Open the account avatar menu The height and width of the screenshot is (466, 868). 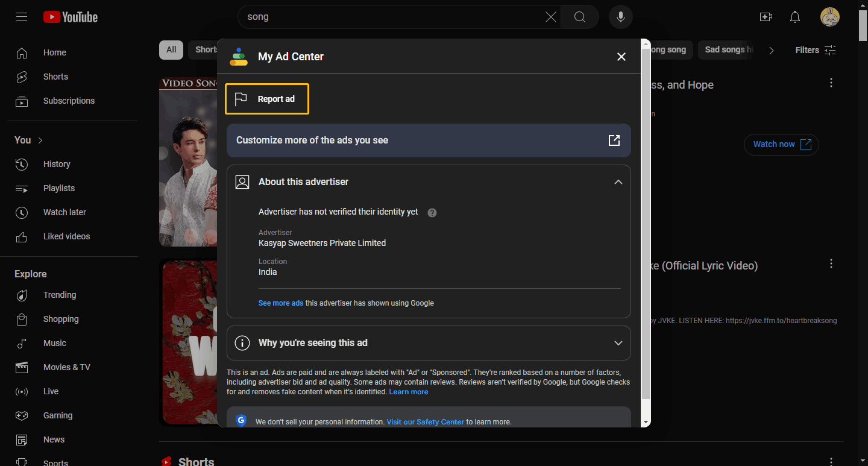click(x=830, y=17)
